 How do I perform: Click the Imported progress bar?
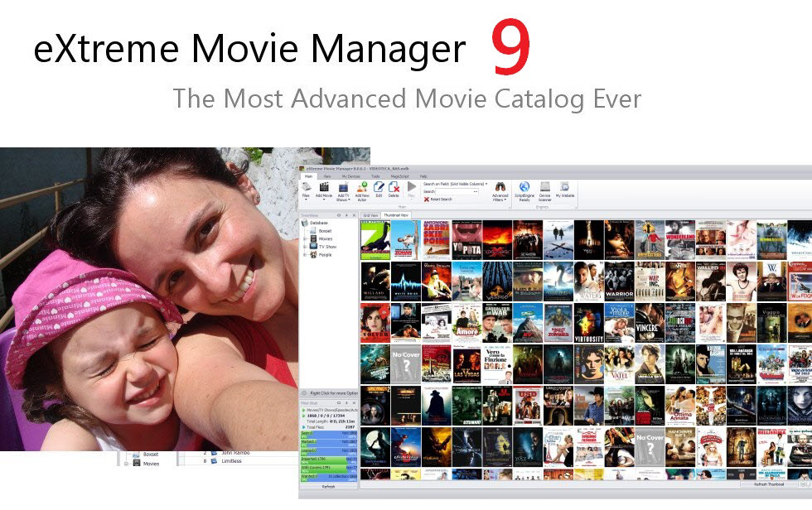tap(329, 460)
